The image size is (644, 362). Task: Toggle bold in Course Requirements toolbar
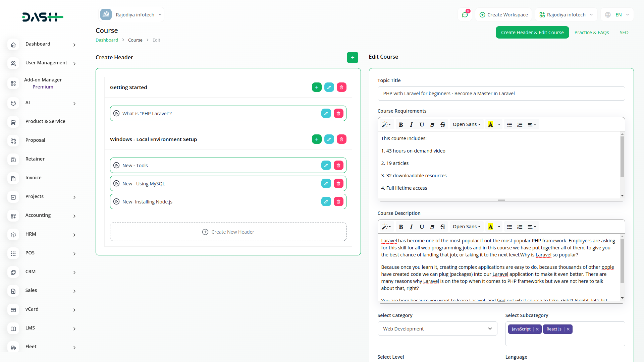(x=401, y=124)
